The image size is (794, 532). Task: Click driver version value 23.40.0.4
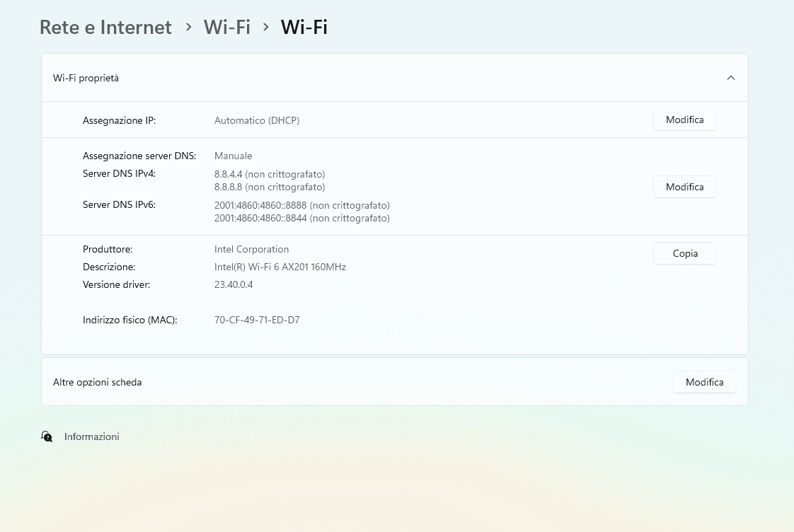(234, 284)
